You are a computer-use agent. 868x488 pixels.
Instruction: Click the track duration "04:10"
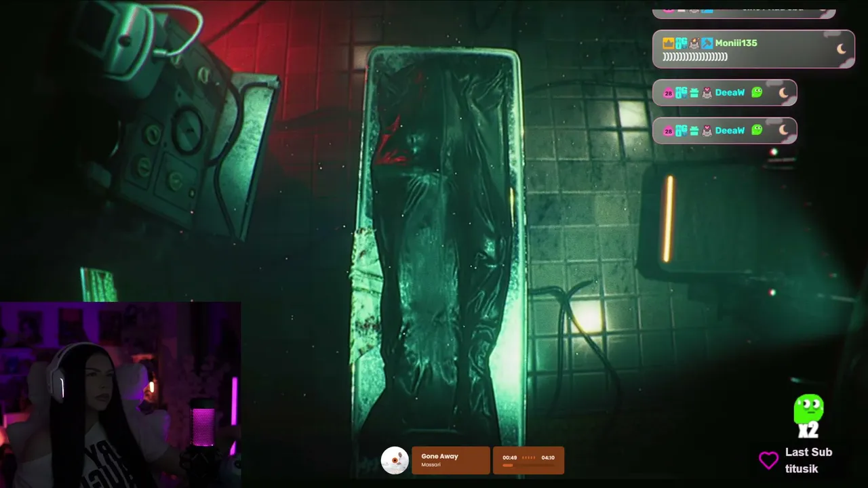548,457
